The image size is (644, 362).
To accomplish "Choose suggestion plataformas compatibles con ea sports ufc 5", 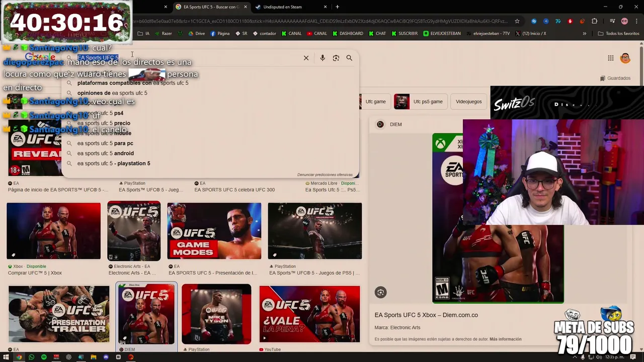I will [x=210, y=83].
